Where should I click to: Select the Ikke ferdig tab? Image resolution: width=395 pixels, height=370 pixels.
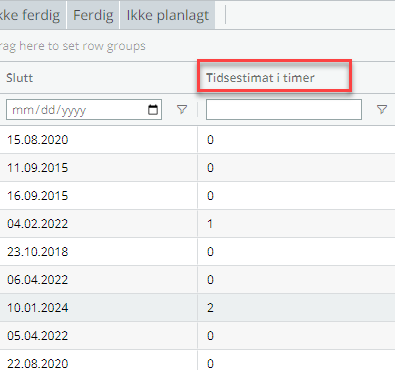coord(30,15)
